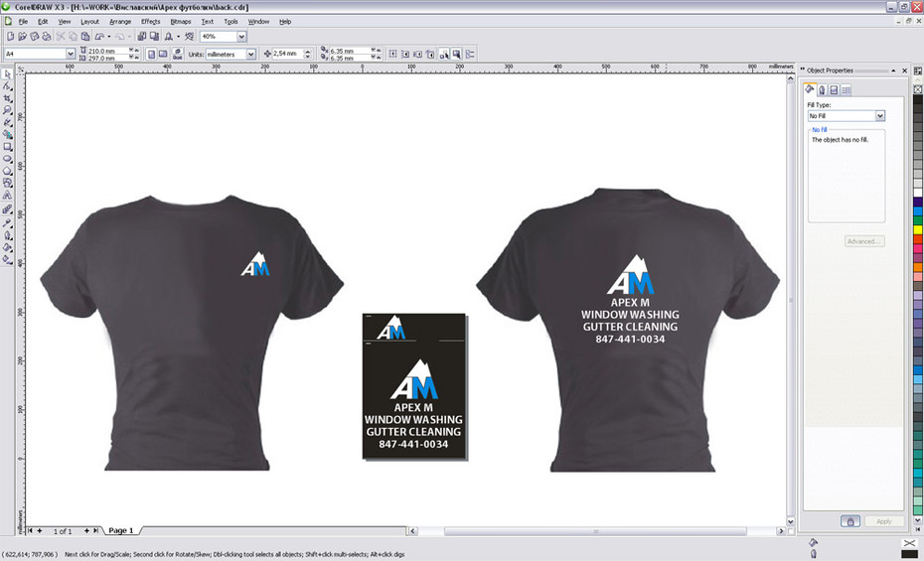Click the Print icon in toolbar

click(46, 37)
